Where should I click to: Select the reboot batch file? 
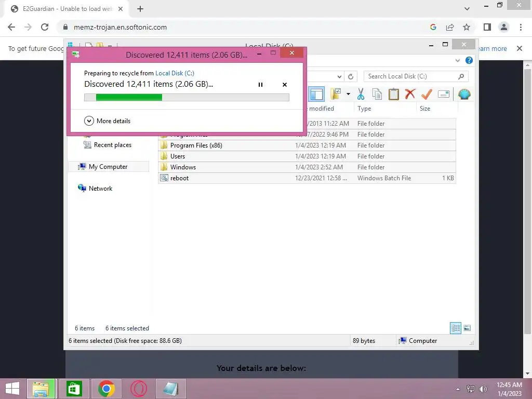tap(307, 178)
